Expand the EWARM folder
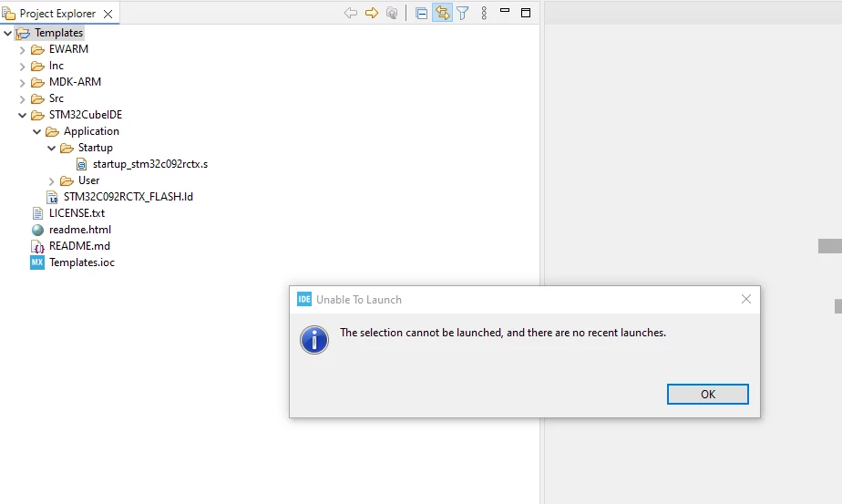 pos(22,50)
